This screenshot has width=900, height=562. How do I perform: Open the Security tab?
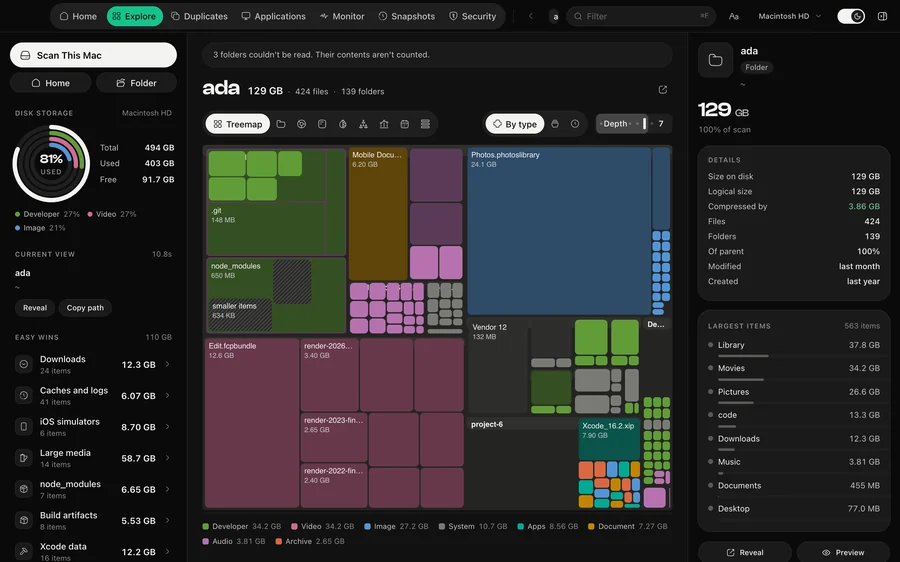pos(472,16)
